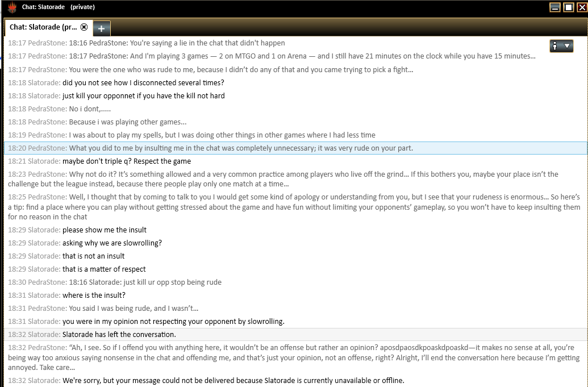Select message 'just kill your opponnet if you have the kill'
Screen dimensions: 588x387
click(295, 96)
